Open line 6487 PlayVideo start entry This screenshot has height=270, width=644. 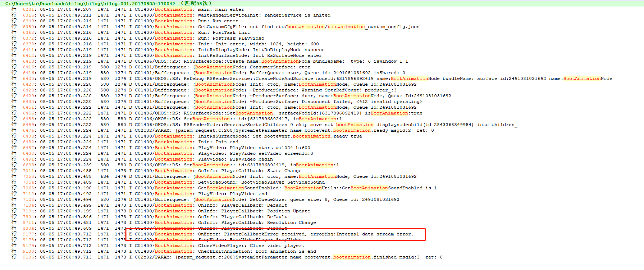click(x=161, y=148)
